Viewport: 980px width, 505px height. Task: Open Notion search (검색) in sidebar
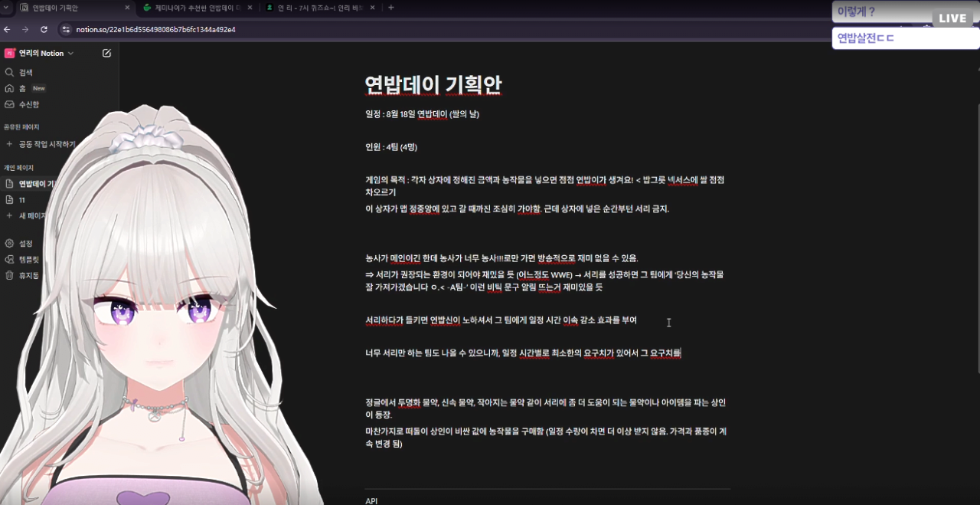(25, 72)
